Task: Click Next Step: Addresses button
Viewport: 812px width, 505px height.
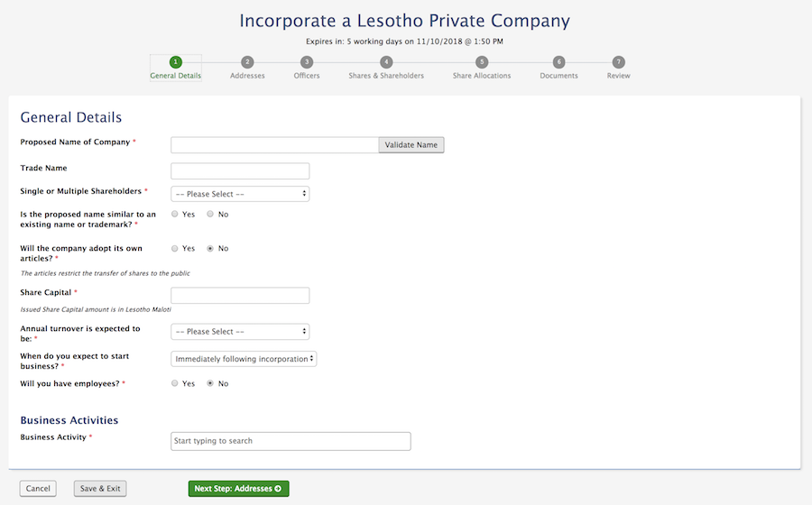Action: pyautogui.click(x=238, y=489)
